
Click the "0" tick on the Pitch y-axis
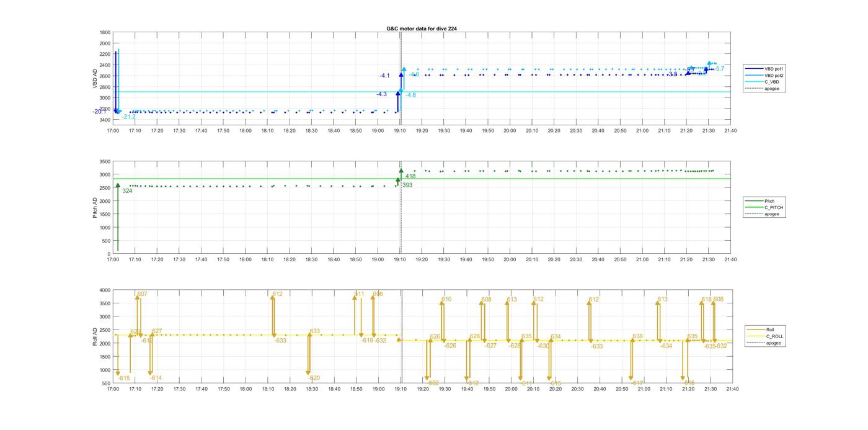(x=109, y=254)
